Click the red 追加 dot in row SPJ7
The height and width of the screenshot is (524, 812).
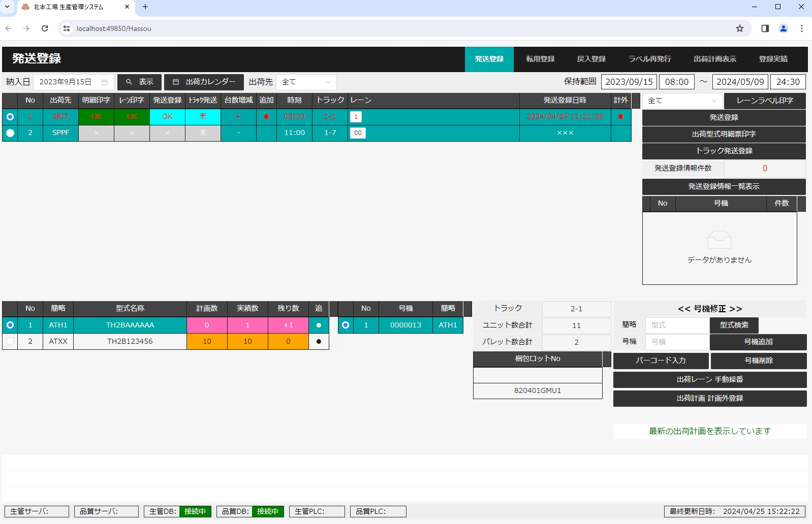(x=266, y=117)
